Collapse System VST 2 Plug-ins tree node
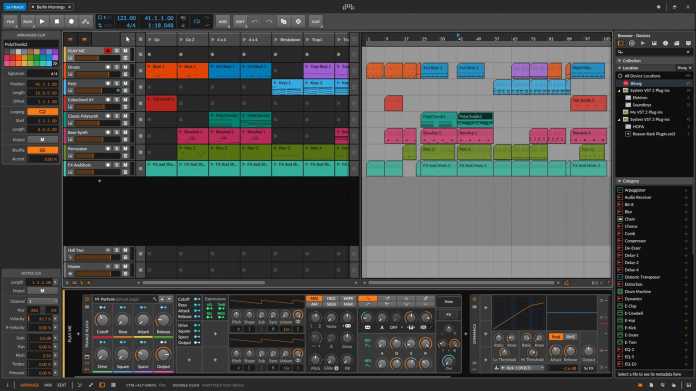Image resolution: width=696 pixels, height=391 pixels. [x=620, y=91]
